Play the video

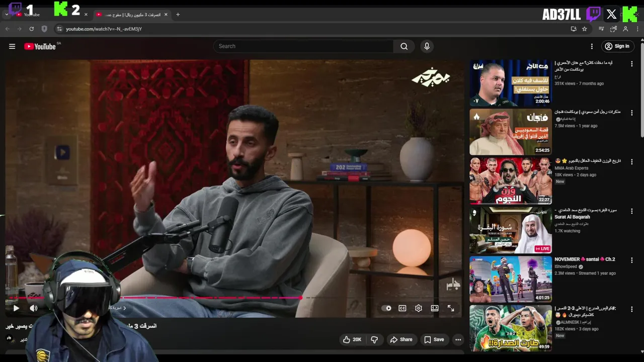(x=16, y=308)
